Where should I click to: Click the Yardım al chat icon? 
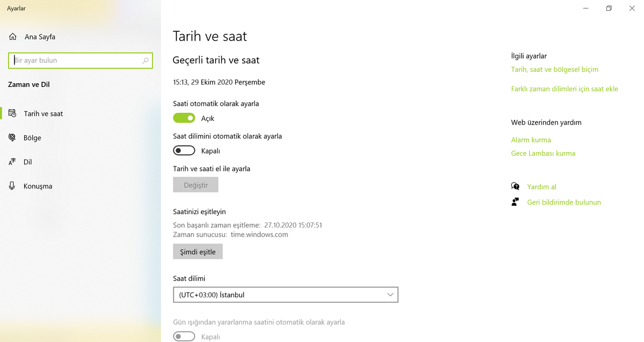[515, 186]
